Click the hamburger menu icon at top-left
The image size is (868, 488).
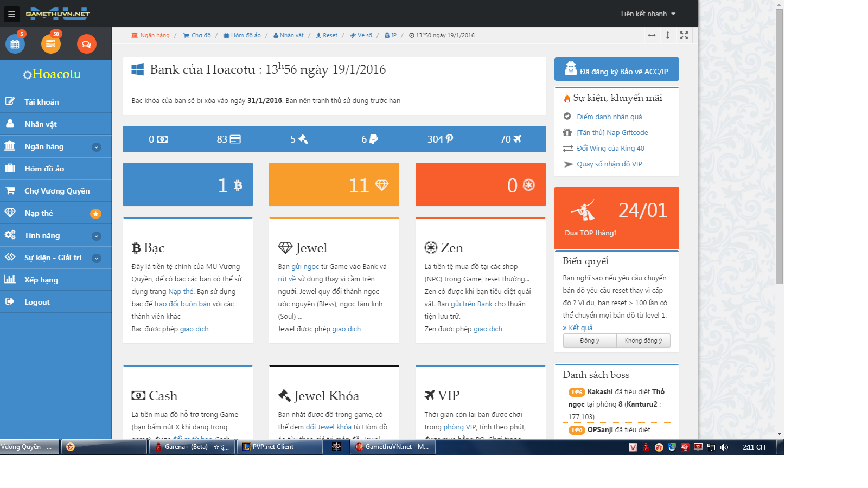[11, 14]
